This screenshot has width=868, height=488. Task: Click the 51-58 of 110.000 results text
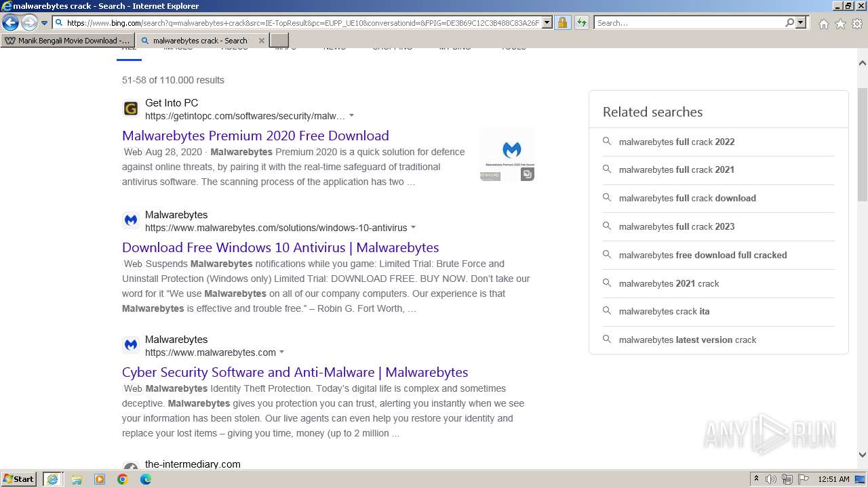coord(173,80)
